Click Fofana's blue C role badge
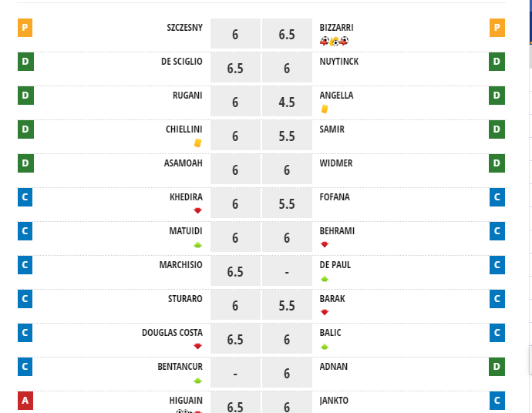This screenshot has height=413, width=532. 497,198
